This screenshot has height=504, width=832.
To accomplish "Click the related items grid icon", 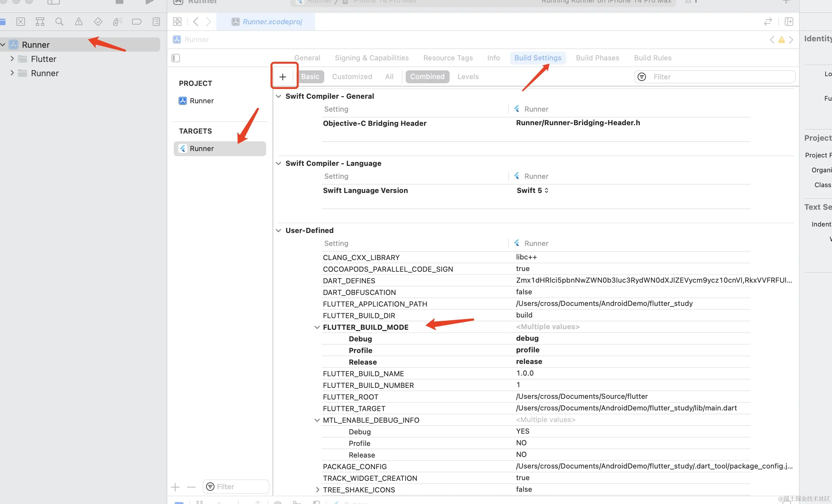I will (x=177, y=22).
